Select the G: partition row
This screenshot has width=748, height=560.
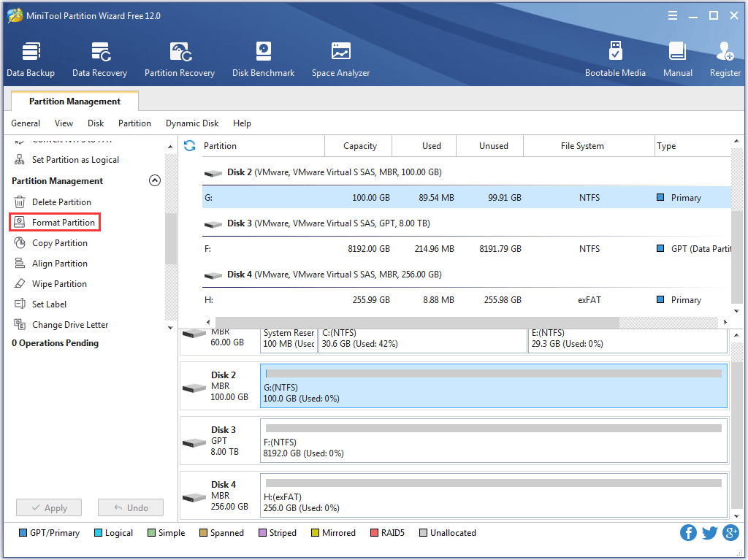click(467, 197)
